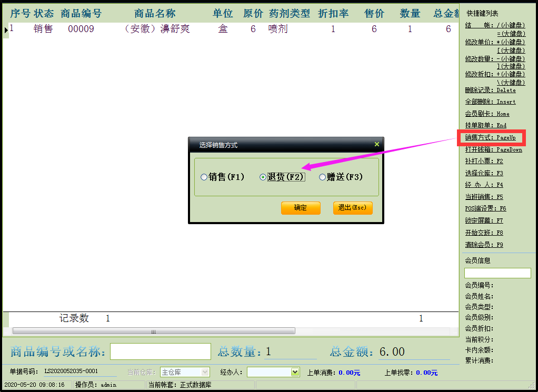Confirm the selection with 确定 button
This screenshot has height=392, width=538.
point(300,208)
